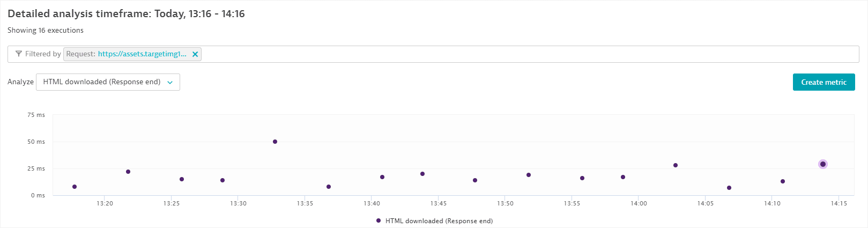This screenshot has height=228, width=868.
Task: Select the data point near 13:37
Action: [329, 187]
